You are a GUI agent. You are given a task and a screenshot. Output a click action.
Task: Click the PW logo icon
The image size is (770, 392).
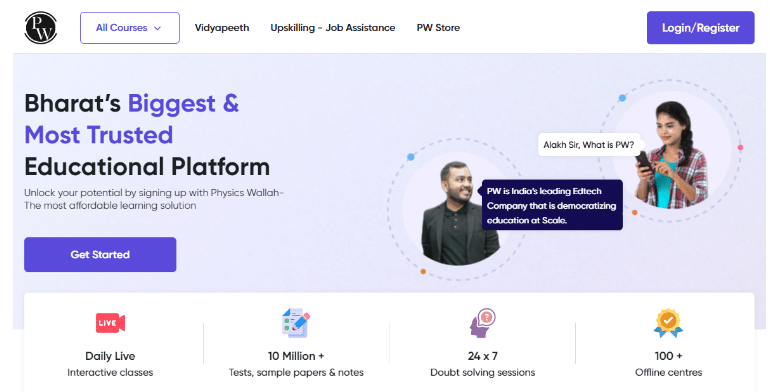[x=41, y=28]
